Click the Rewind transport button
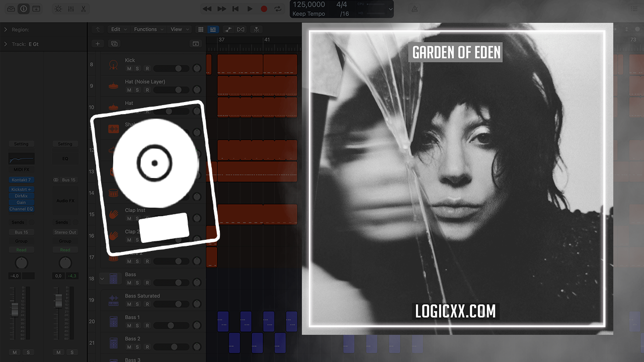 207,9
